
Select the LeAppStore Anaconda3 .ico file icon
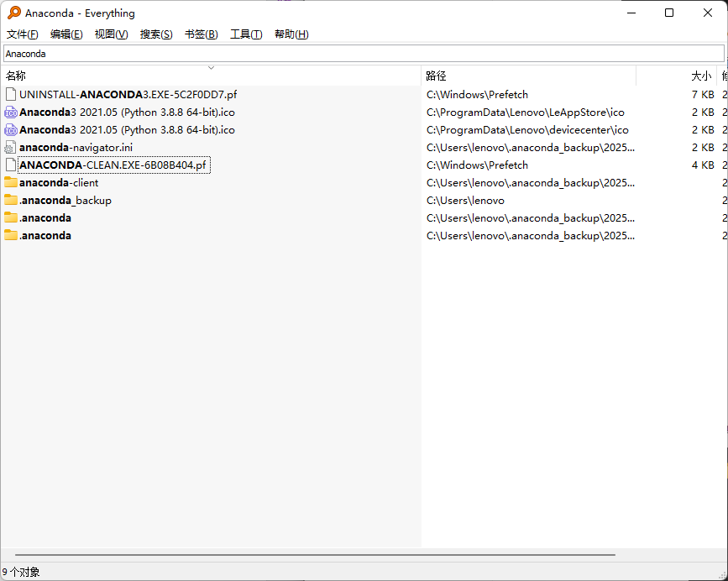(x=11, y=113)
